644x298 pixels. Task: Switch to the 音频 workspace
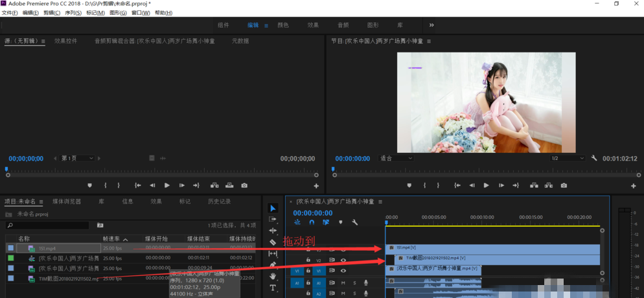pyautogui.click(x=343, y=25)
